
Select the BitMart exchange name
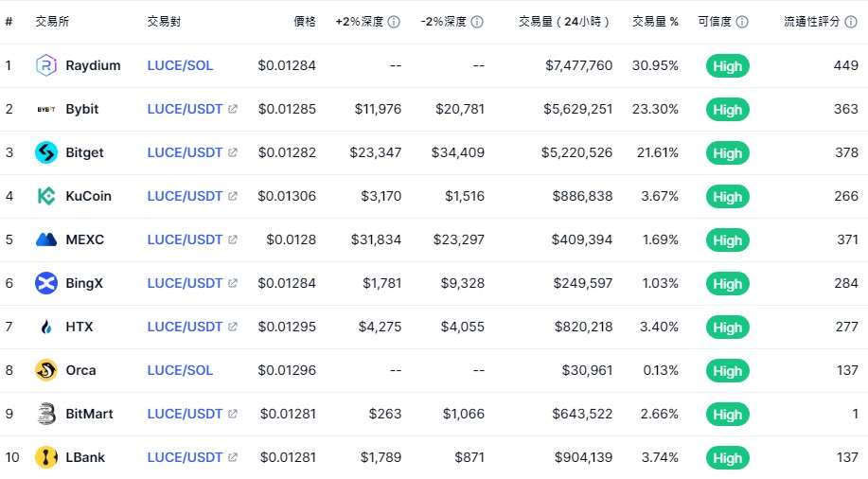(x=86, y=414)
